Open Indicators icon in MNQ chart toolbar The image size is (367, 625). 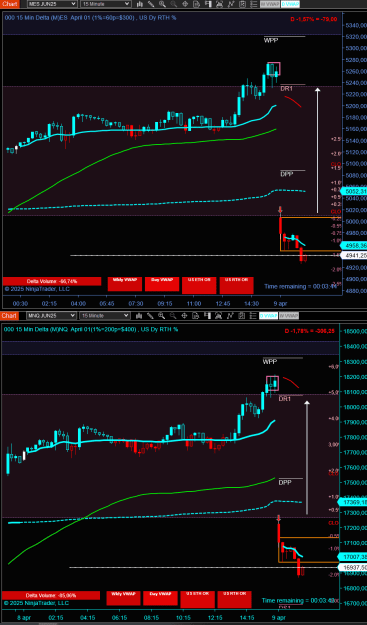218,316
